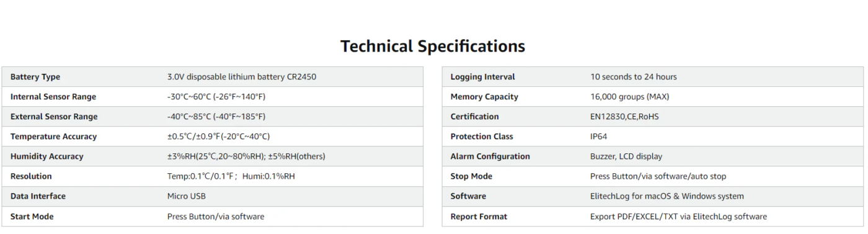Select the EN12830,CE,RoHS certification value
The width and height of the screenshot is (868, 234).
click(624, 117)
